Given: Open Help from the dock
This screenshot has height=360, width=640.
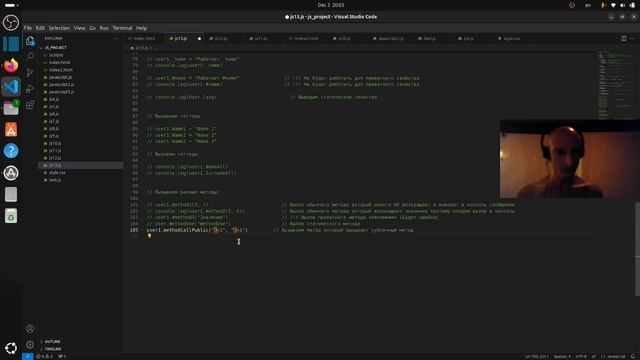Looking at the screenshot, I should click(11, 151).
